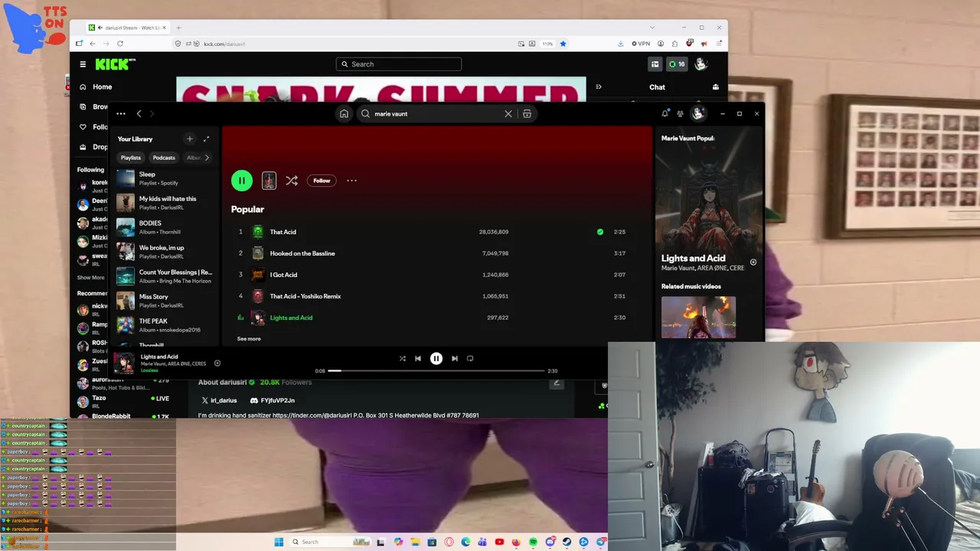Pause playback in the bottom player bar
Screen dimensions: 980x551
tap(436, 358)
